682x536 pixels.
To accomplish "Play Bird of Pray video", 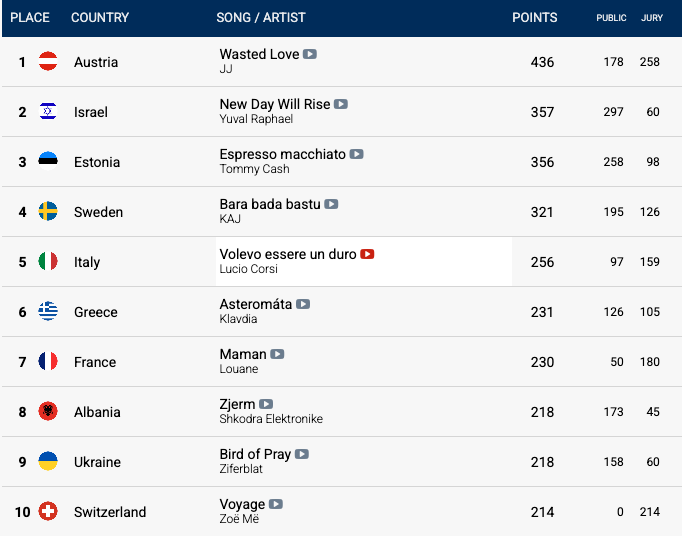I will [x=302, y=454].
